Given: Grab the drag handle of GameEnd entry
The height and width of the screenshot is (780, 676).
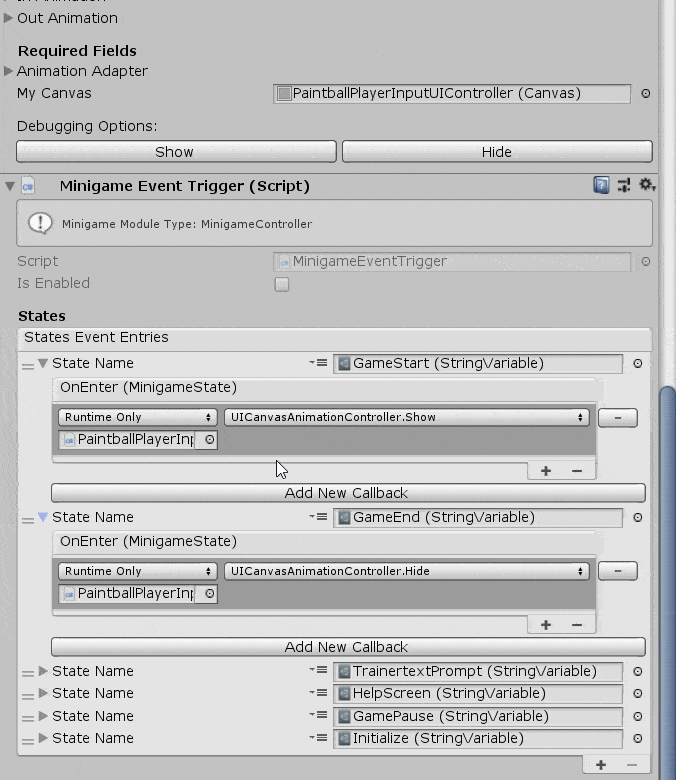Looking at the screenshot, I should click(28, 520).
